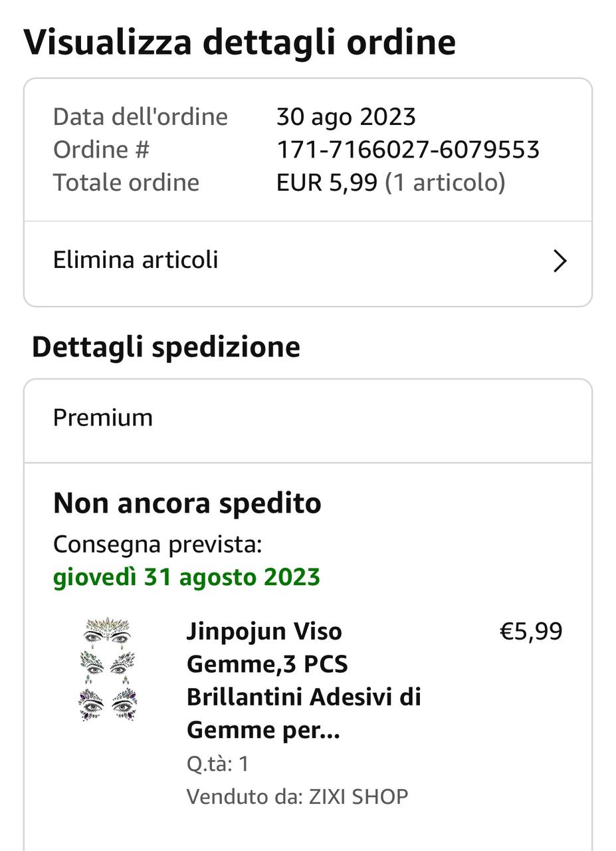The height and width of the screenshot is (851, 616).
Task: Click the Non ancora spedito status heading
Action: point(187,503)
